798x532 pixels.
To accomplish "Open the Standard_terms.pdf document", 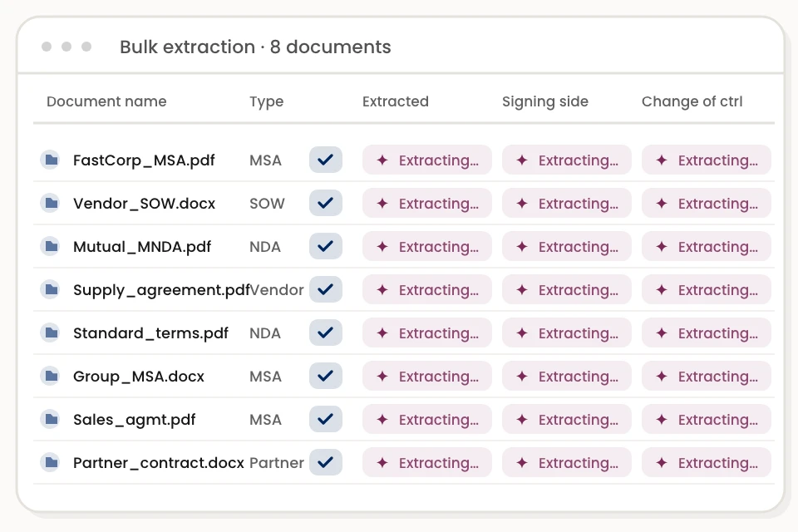I will point(150,333).
